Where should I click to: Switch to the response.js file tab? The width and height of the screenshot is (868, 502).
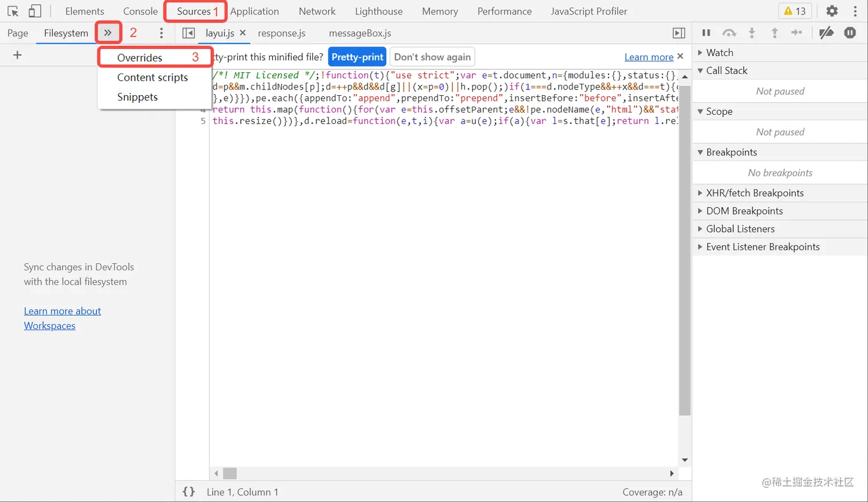(282, 33)
